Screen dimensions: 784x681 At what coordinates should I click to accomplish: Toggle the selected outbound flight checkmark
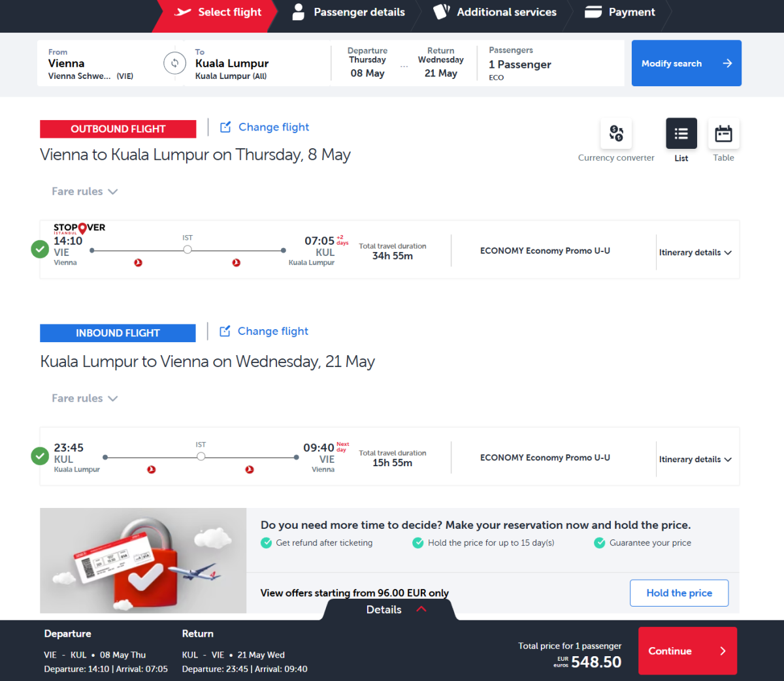click(x=40, y=249)
